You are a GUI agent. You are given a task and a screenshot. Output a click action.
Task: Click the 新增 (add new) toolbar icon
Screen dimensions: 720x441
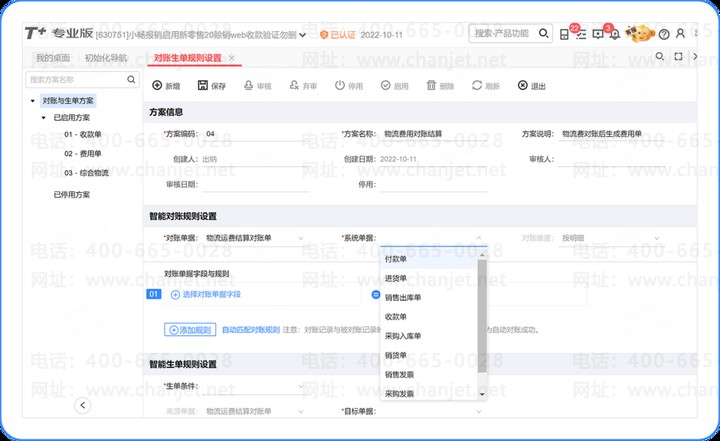pos(157,85)
